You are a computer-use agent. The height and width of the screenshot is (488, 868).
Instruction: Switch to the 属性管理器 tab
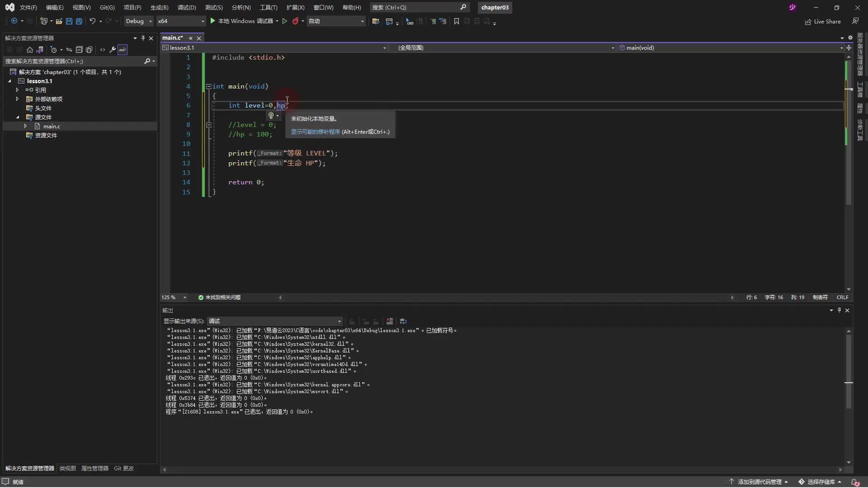tap(94, 469)
